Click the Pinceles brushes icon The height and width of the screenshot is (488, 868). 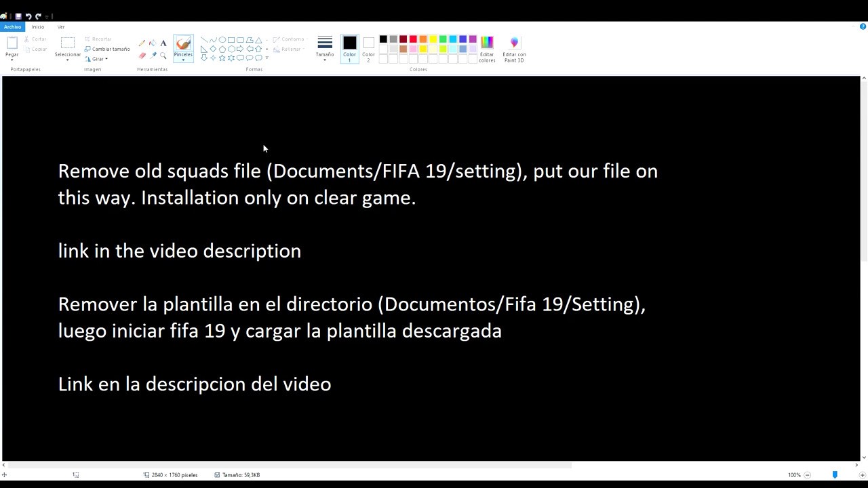point(183,43)
